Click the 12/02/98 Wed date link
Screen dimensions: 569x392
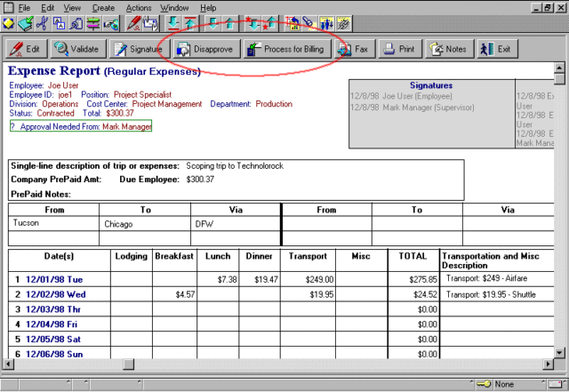pos(55,294)
